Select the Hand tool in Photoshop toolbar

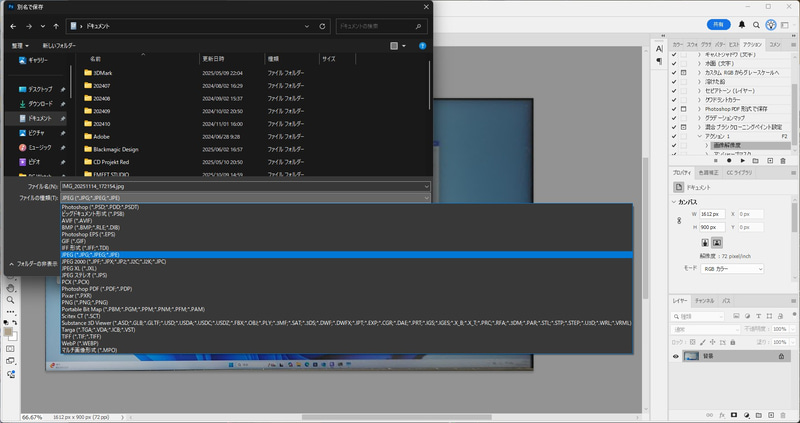[10, 288]
